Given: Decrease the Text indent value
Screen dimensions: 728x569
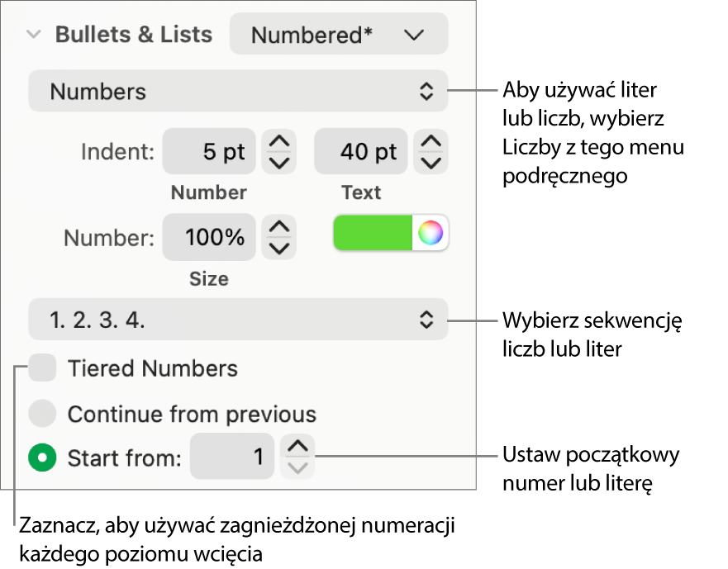Looking at the screenshot, I should (431, 162).
